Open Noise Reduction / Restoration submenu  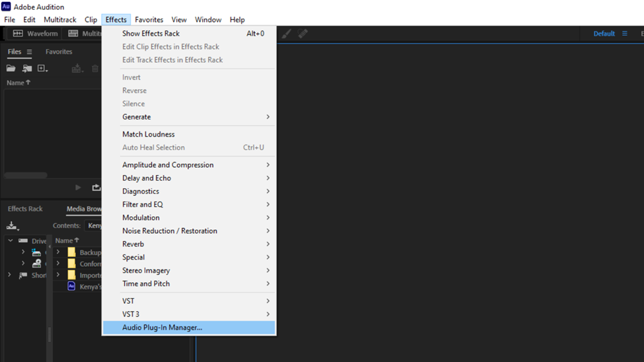189,231
